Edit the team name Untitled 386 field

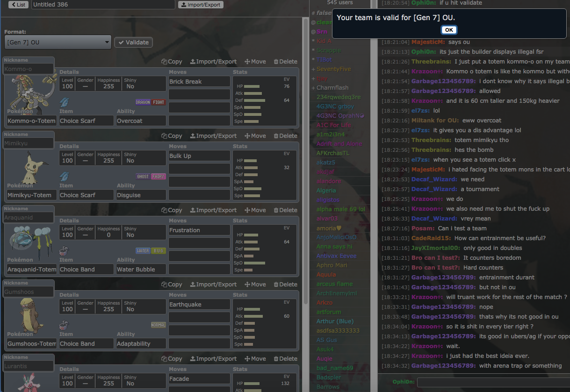coord(102,5)
